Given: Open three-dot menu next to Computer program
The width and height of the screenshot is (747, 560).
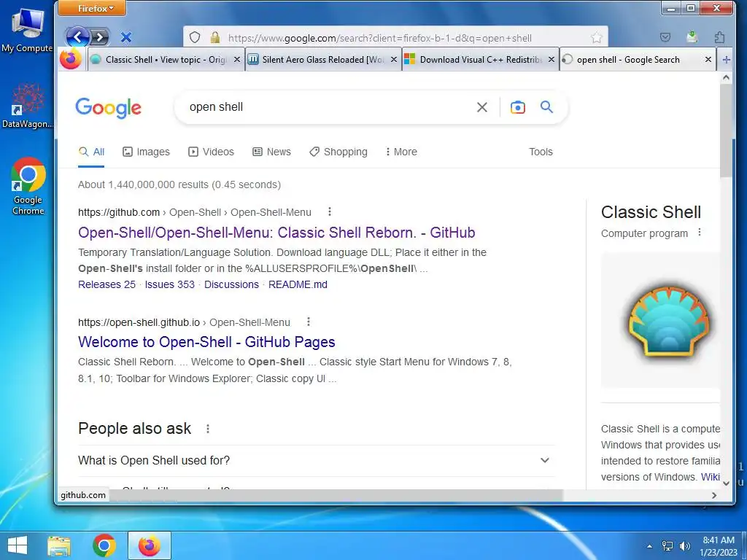Looking at the screenshot, I should click(x=700, y=233).
